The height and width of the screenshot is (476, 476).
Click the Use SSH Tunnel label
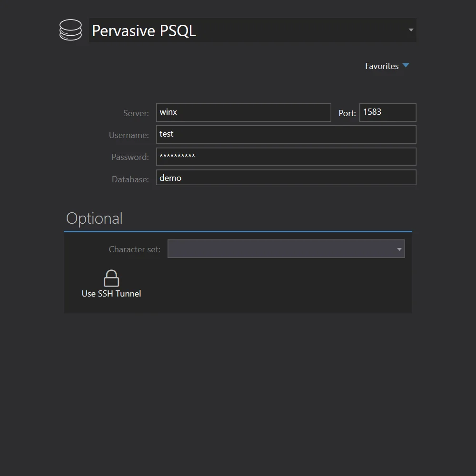tap(111, 293)
